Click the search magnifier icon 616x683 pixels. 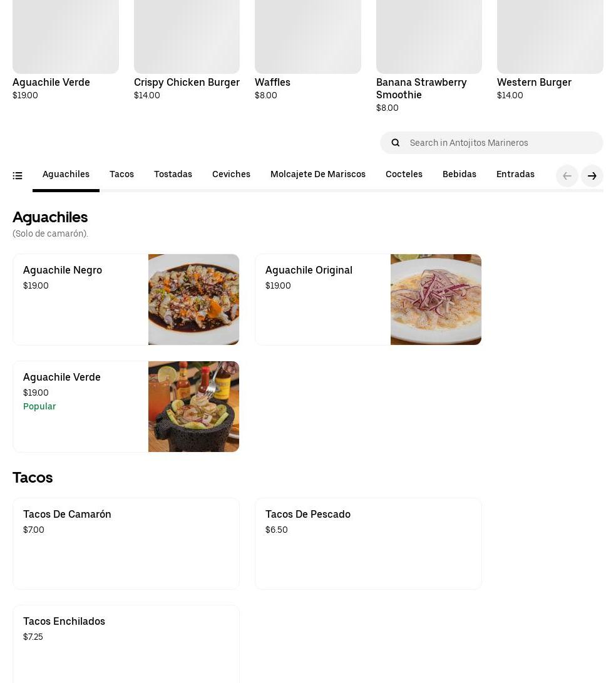(396, 143)
